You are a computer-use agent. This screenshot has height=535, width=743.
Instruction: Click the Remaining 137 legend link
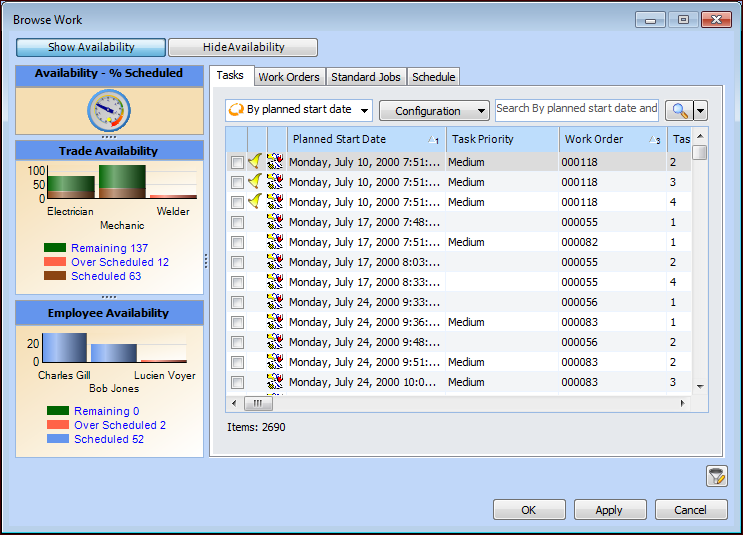point(109,248)
